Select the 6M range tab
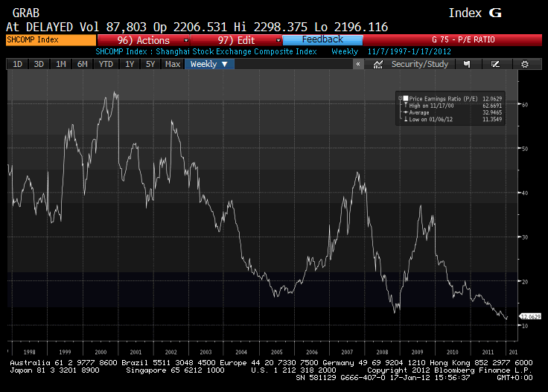The width and height of the screenshot is (548, 392). click(82, 64)
